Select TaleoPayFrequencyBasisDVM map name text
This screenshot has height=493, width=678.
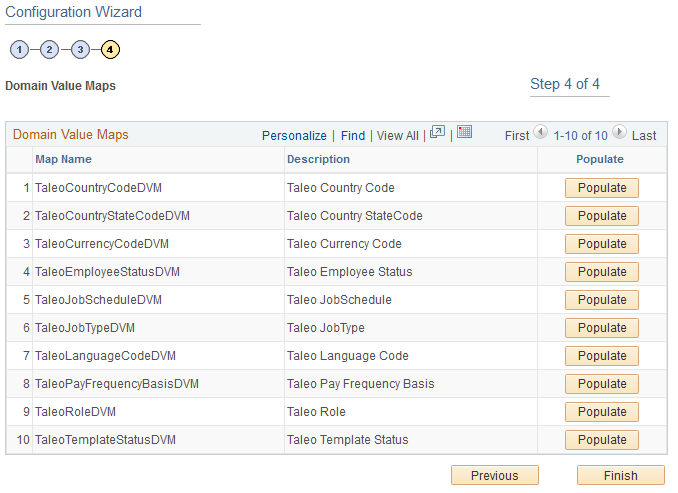(x=117, y=384)
